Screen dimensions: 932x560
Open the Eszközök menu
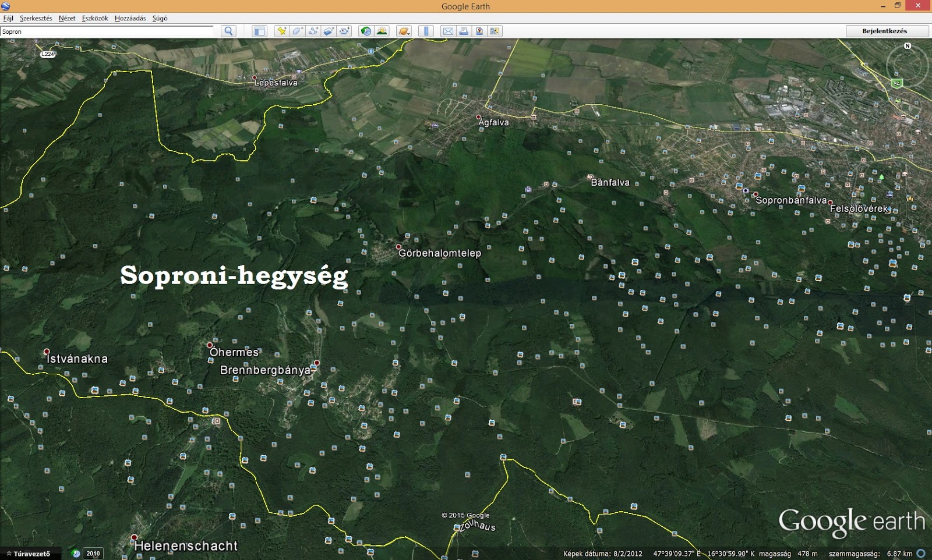pyautogui.click(x=95, y=18)
